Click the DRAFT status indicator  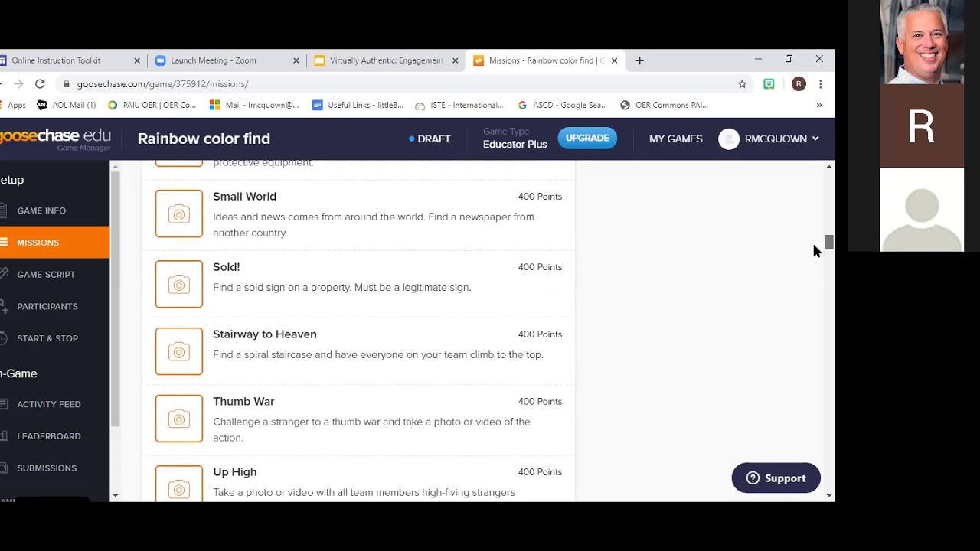pyautogui.click(x=430, y=139)
